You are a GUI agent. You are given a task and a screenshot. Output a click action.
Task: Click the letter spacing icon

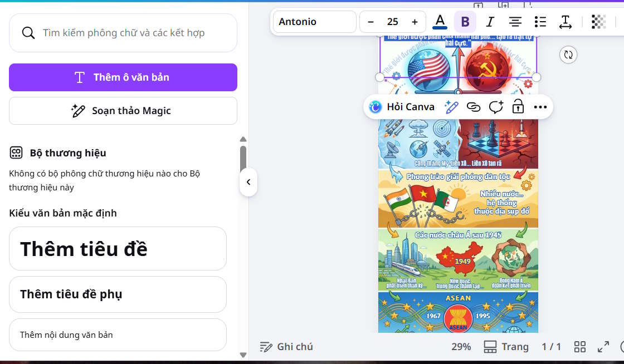tap(565, 22)
